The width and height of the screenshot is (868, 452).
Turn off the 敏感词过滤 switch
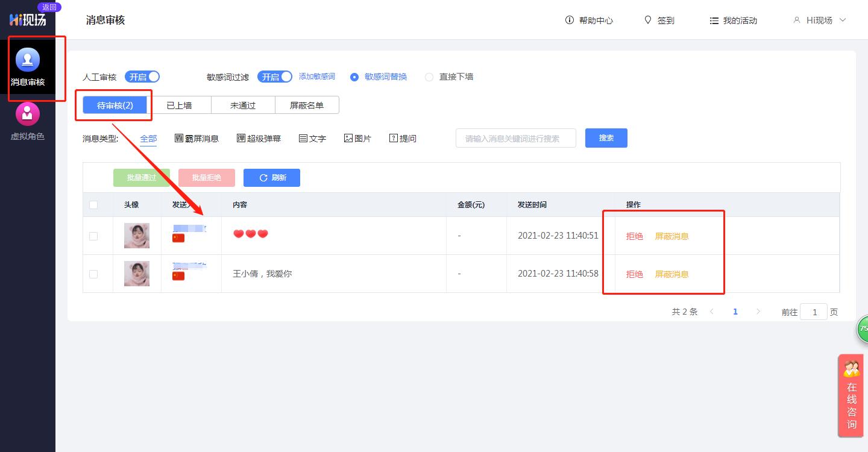coord(274,77)
